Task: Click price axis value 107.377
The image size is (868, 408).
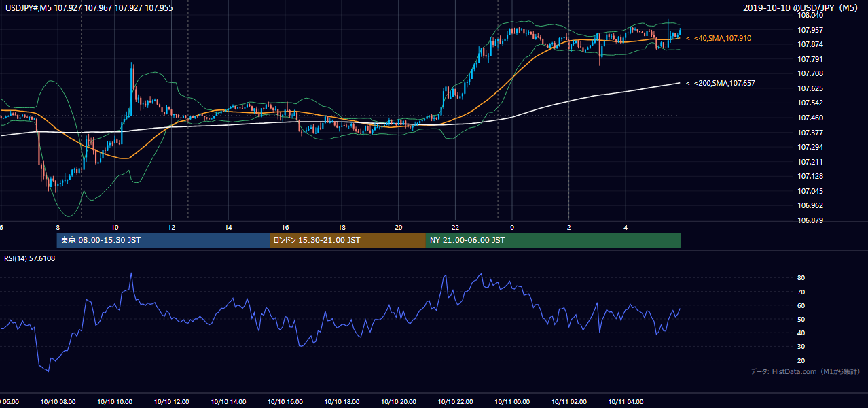Action: (811, 133)
